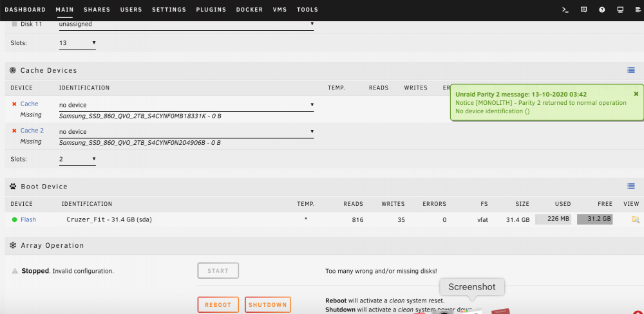Open the Users menu
Viewport: 644px width, 314px height.
131,10
